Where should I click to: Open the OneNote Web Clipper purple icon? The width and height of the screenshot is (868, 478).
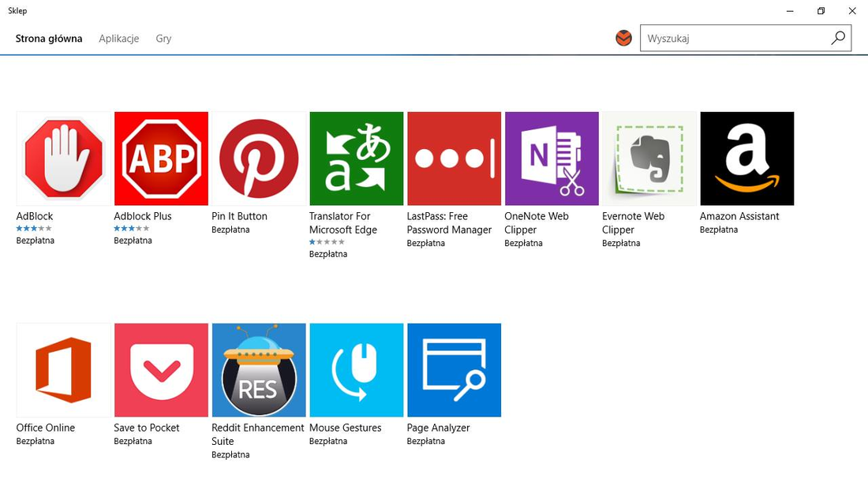552,159
